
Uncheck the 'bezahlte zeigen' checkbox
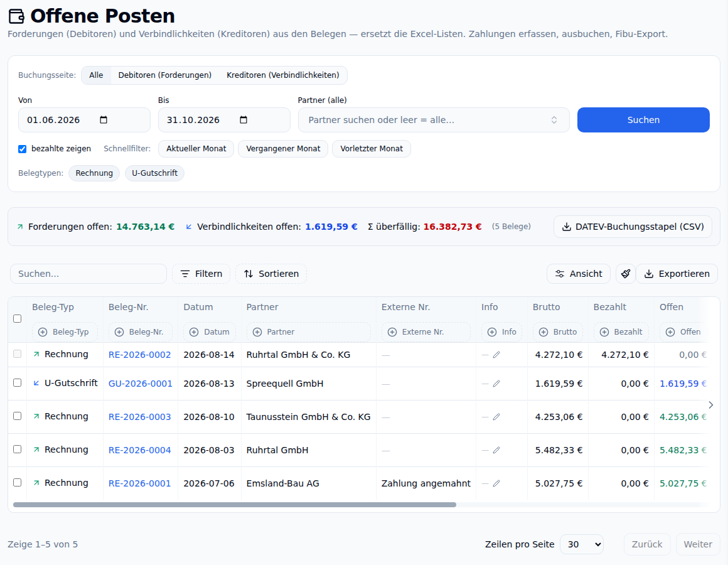point(23,149)
